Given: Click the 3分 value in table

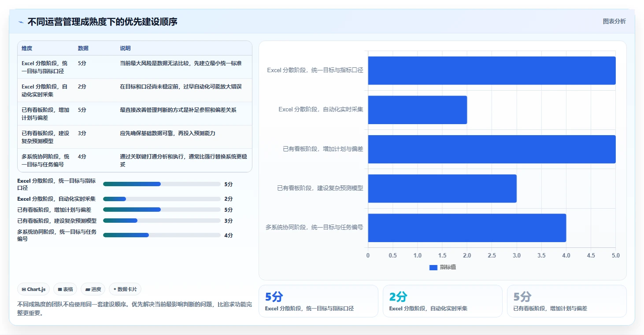Looking at the screenshot, I should click(82, 133).
